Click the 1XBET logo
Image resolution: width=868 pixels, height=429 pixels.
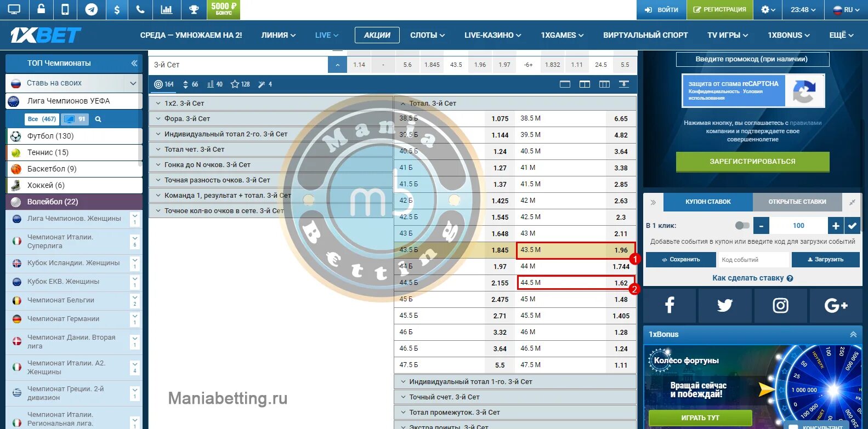click(46, 35)
